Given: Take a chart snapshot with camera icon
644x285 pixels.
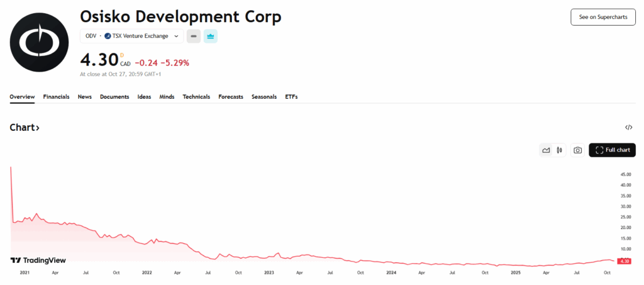Looking at the screenshot, I should click(x=577, y=150).
